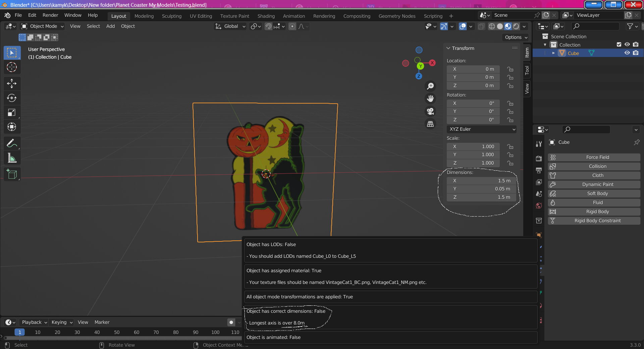644x349 pixels.
Task: Enable Rigid Body physics
Action: (x=594, y=212)
